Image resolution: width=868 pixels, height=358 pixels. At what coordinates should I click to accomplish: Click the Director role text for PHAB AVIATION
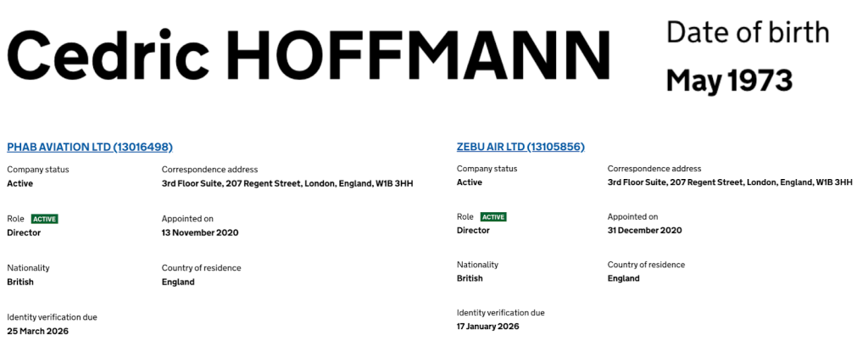[24, 232]
